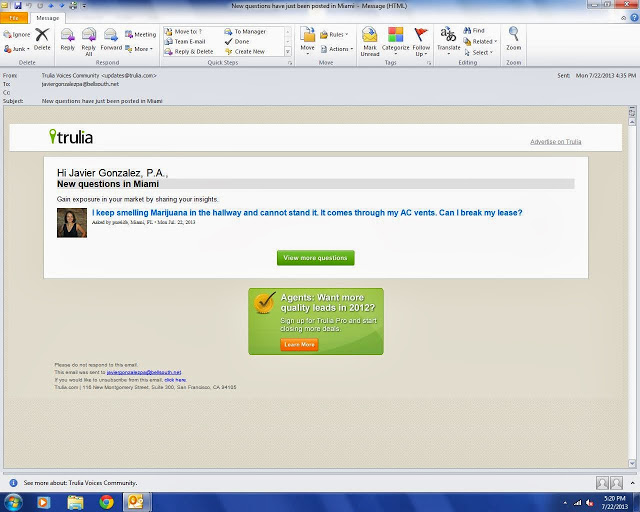
Task: Open the Junk dropdown
Action: click(x=17, y=49)
